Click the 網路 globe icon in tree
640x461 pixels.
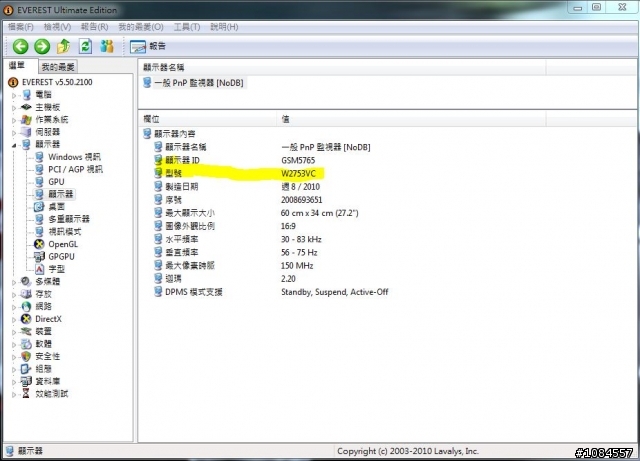pyautogui.click(x=26, y=306)
